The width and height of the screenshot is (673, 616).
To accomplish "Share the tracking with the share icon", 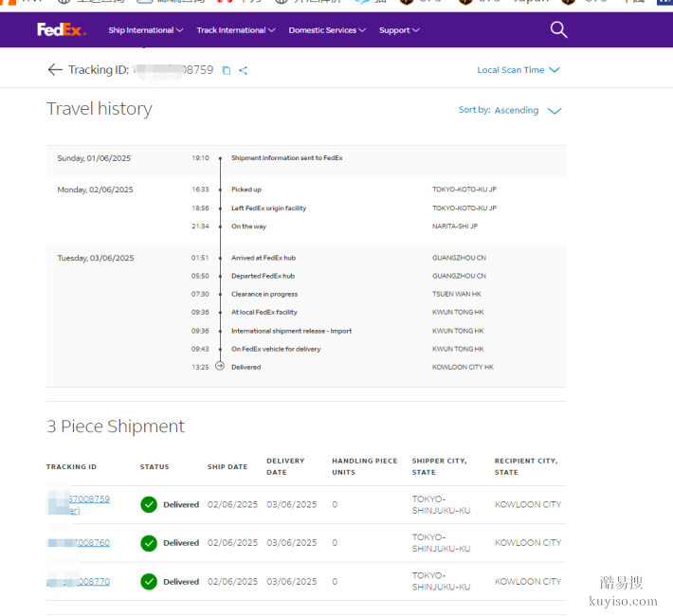I will click(243, 70).
